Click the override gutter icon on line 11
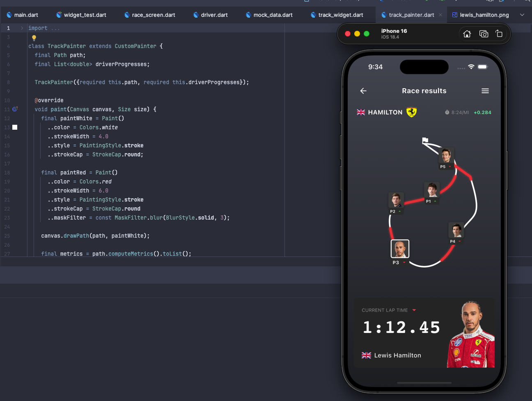Viewport: 532px width, 401px height. [x=15, y=109]
